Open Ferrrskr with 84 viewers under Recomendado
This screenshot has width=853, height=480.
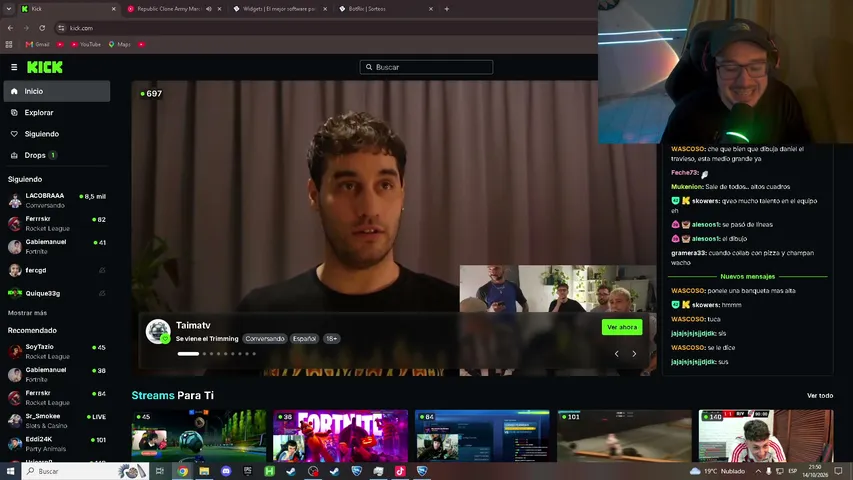coord(57,397)
